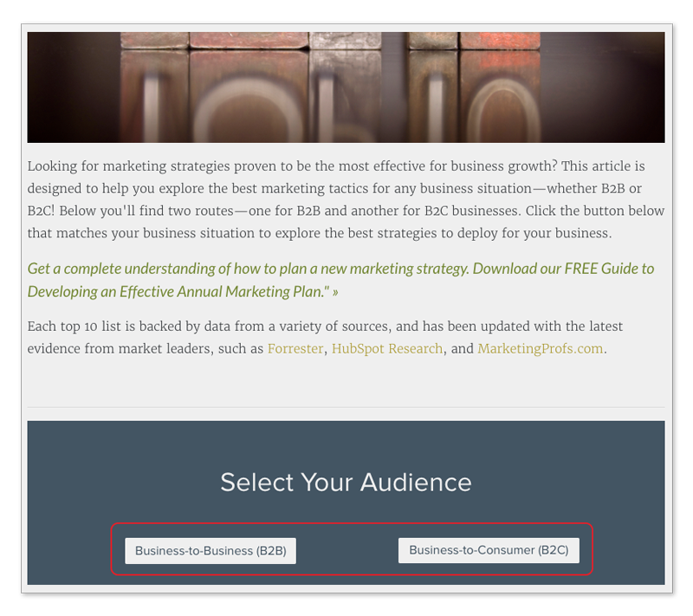
Task: Open the Forrester link
Action: 295,348
